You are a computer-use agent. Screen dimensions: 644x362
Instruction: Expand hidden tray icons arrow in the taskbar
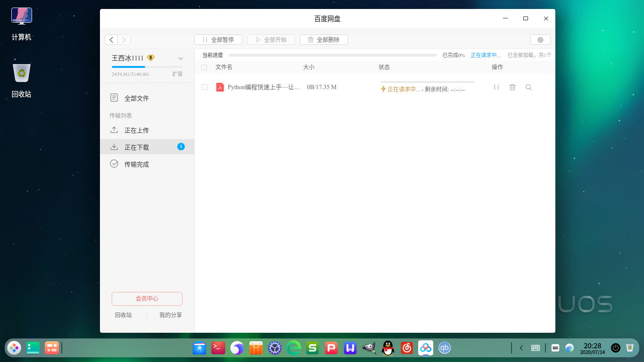(521, 348)
